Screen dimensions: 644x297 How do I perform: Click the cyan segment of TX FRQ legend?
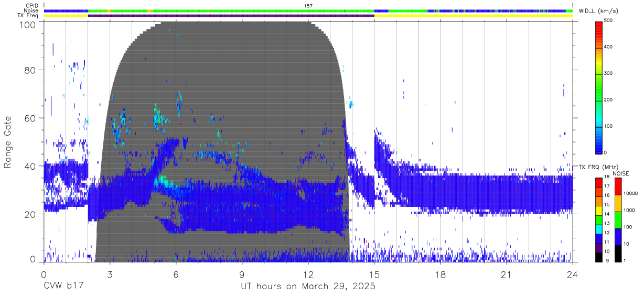point(599,229)
